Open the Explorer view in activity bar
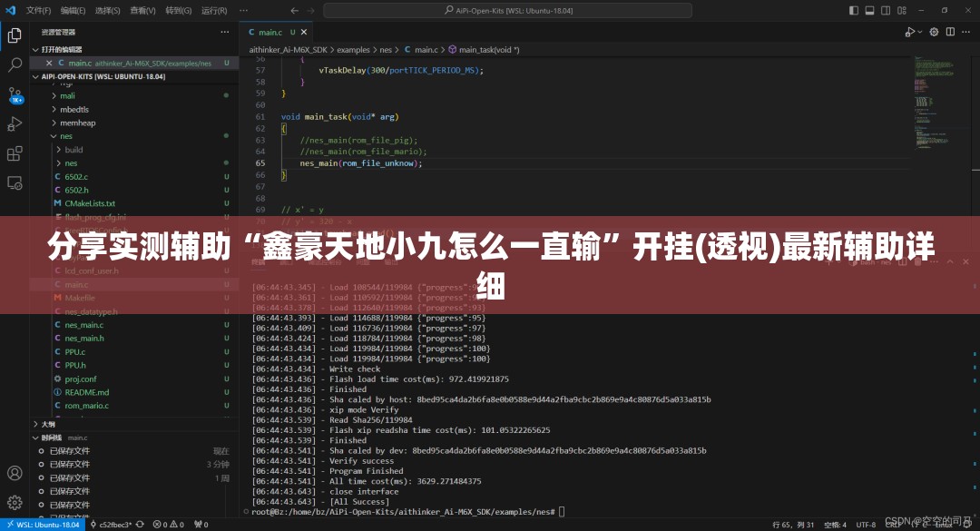Viewport: 980px width, 531px height. [15, 35]
